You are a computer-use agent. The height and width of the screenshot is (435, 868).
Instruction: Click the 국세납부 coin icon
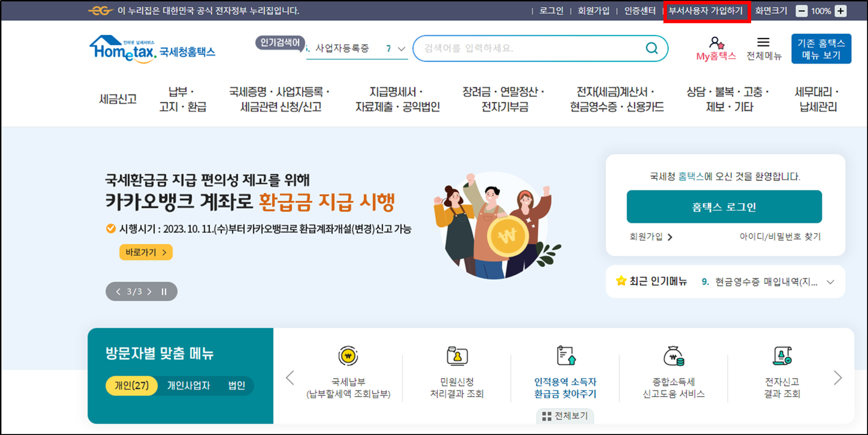click(x=348, y=356)
